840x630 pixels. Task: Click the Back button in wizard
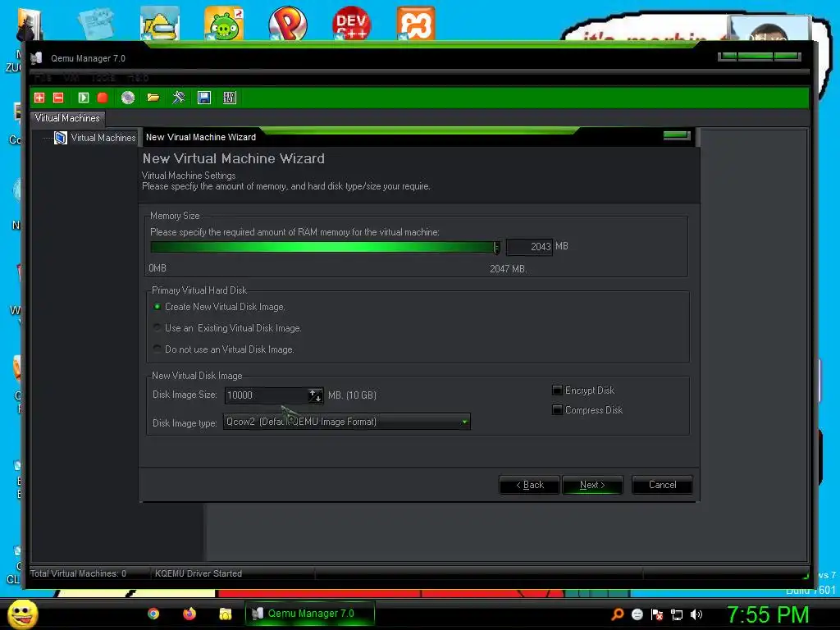529,485
